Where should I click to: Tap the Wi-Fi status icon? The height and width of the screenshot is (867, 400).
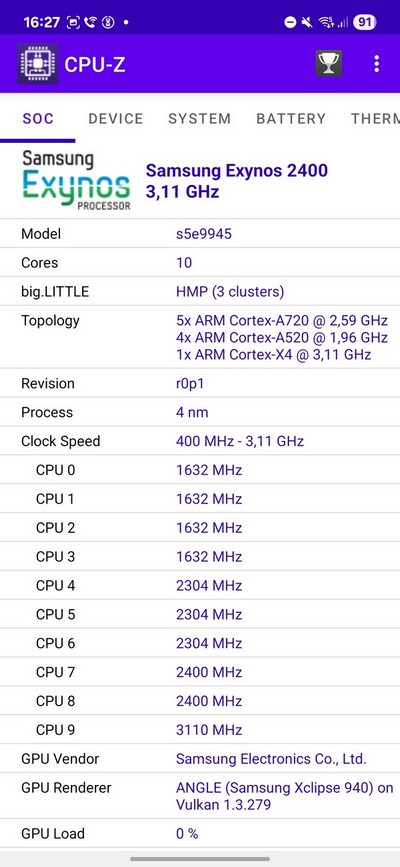(326, 22)
